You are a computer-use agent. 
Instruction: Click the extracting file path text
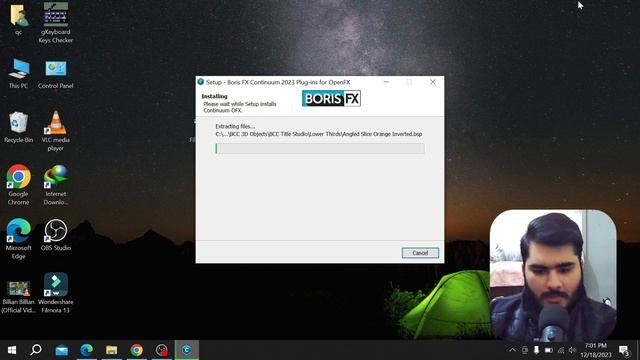pyautogui.click(x=318, y=134)
